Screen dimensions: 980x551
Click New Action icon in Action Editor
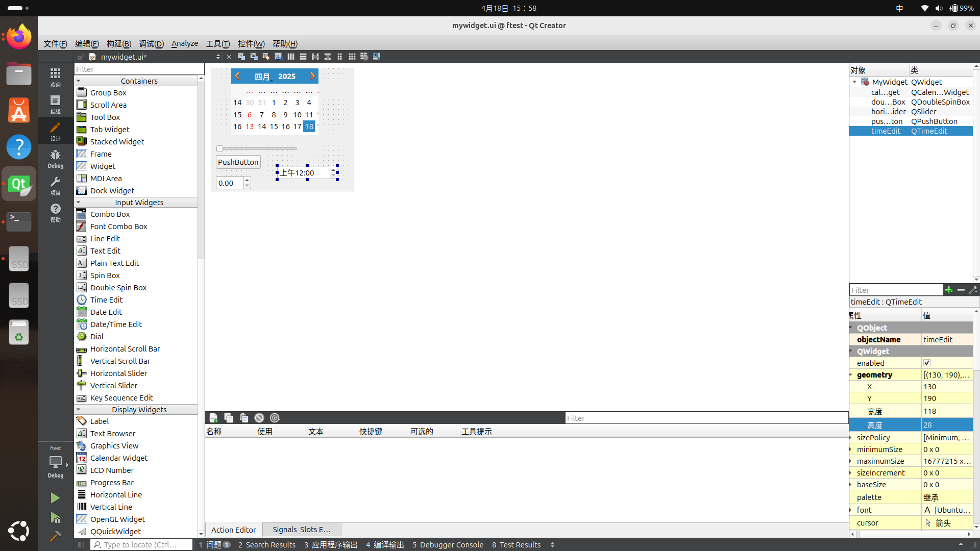pyautogui.click(x=213, y=418)
